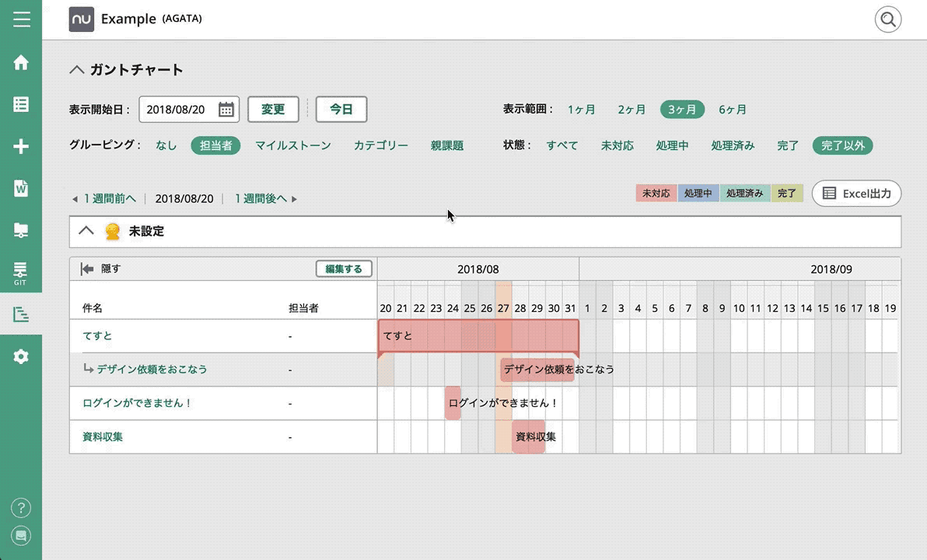The image size is (927, 560).
Task: Filter status to 処理中
Action: 672,145
